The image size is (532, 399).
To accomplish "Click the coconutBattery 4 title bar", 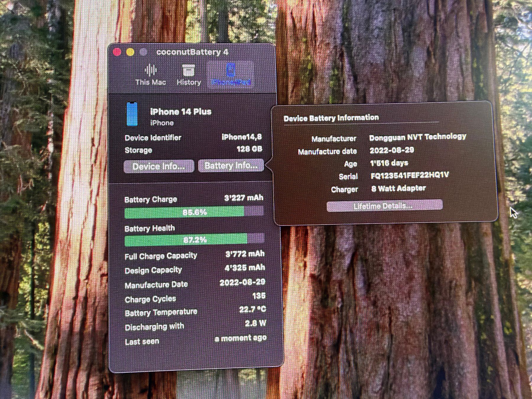I will [192, 52].
